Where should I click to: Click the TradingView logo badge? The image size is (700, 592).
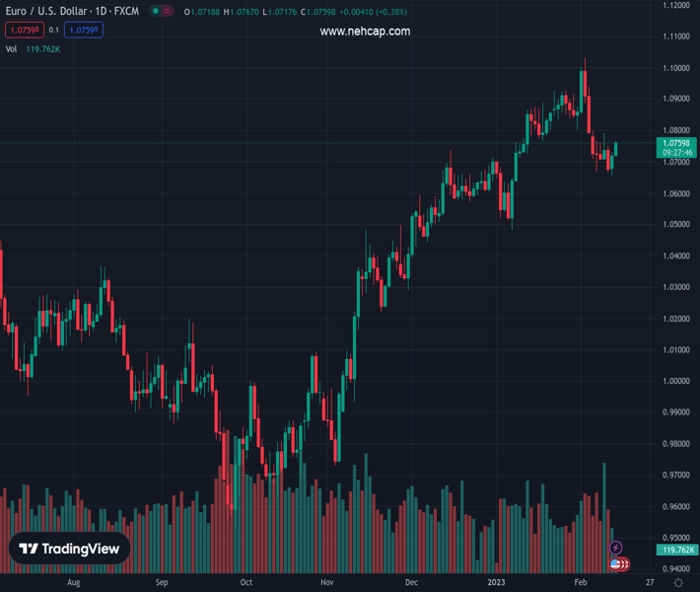[69, 549]
